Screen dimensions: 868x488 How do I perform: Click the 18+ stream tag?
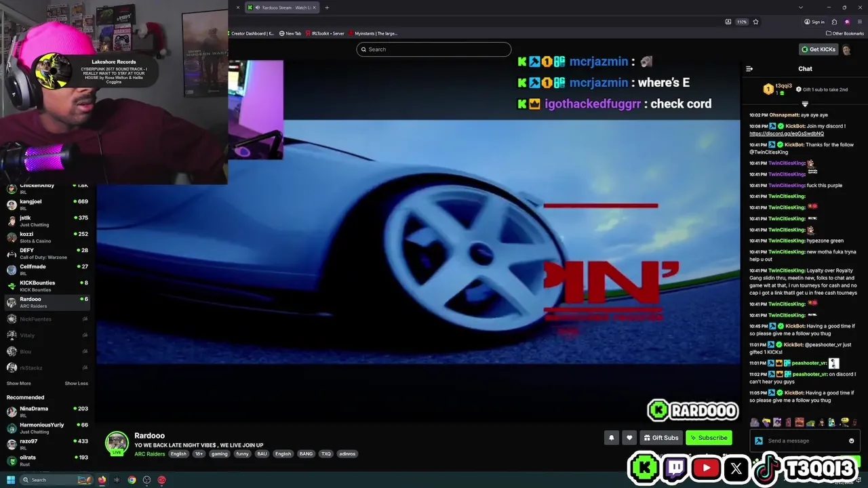point(199,454)
